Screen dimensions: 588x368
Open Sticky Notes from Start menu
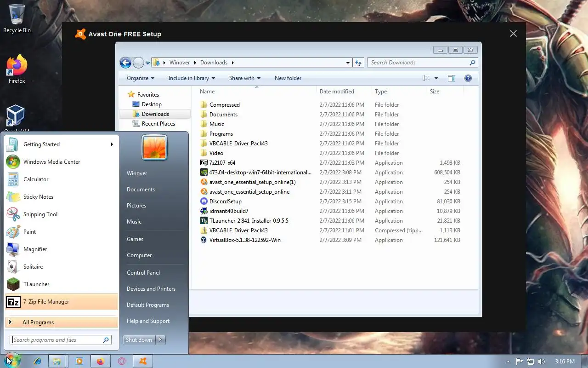point(61,197)
